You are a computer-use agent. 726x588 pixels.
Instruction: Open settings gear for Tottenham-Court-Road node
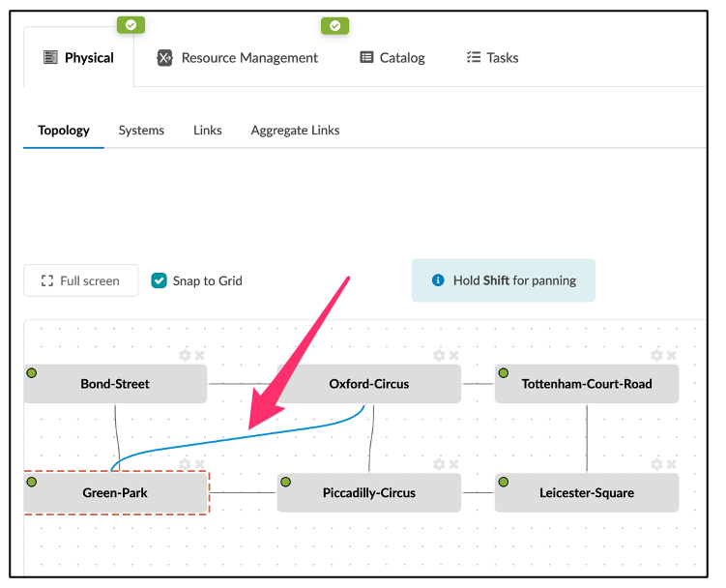click(x=656, y=355)
